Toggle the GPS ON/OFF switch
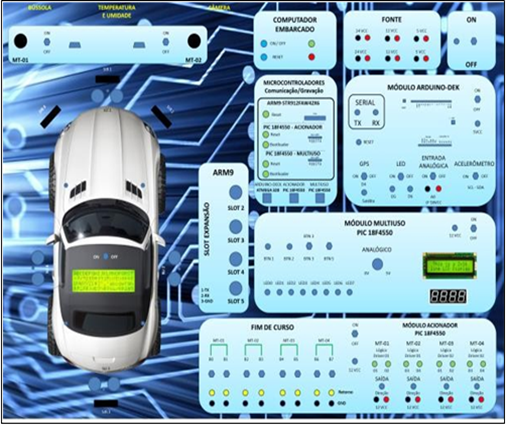The width and height of the screenshot is (506, 425). coord(364,176)
